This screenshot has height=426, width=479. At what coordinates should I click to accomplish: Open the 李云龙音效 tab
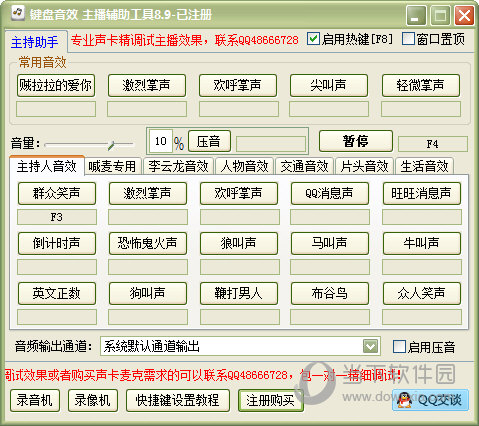point(178,166)
